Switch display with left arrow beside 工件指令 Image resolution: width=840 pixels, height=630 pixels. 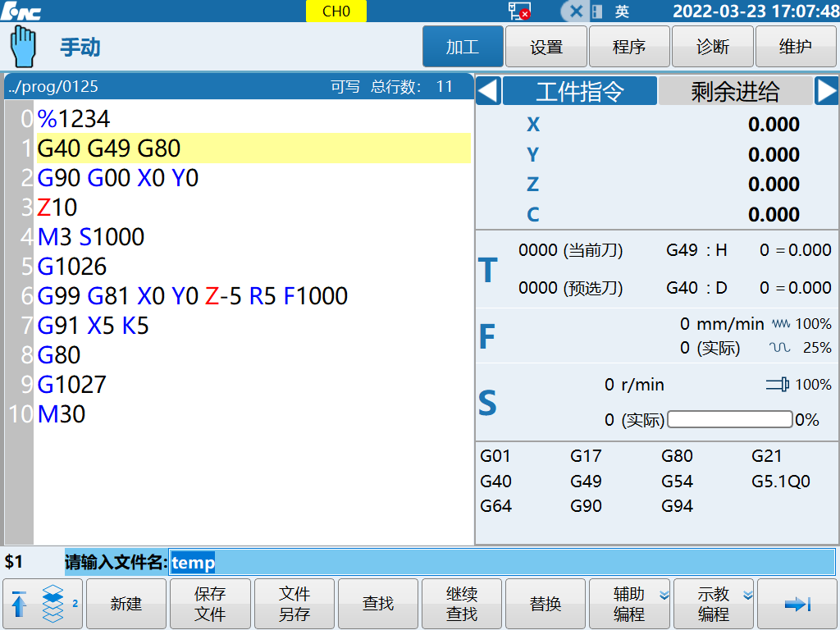click(488, 91)
